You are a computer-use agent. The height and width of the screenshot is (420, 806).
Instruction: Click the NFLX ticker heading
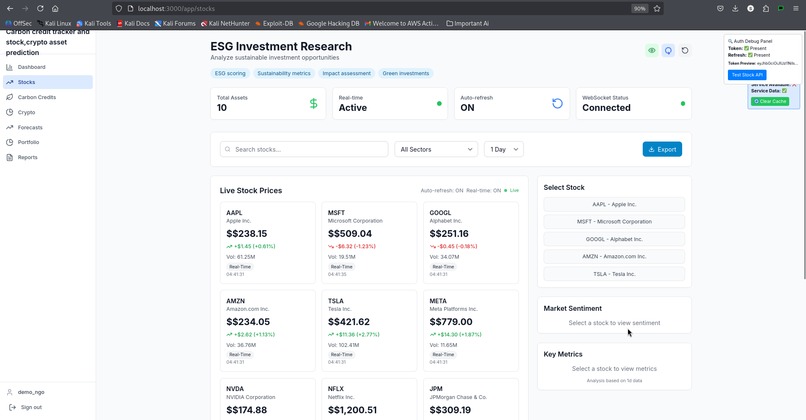tap(336, 389)
